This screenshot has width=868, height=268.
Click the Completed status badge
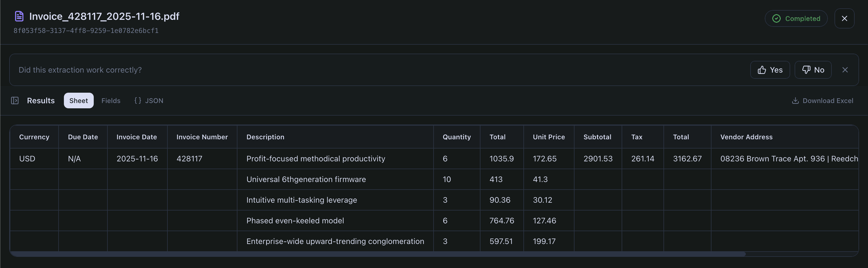click(796, 18)
